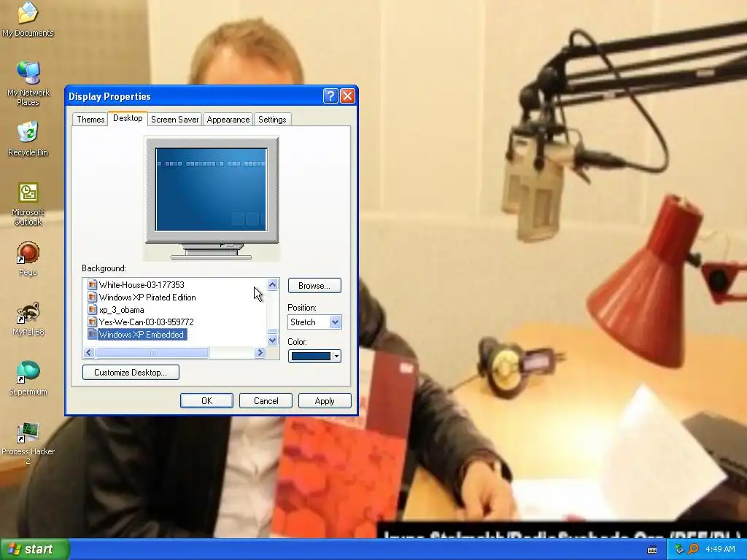This screenshot has height=560, width=747.
Task: Click the background list scroll up arrow
Action: pyautogui.click(x=273, y=285)
